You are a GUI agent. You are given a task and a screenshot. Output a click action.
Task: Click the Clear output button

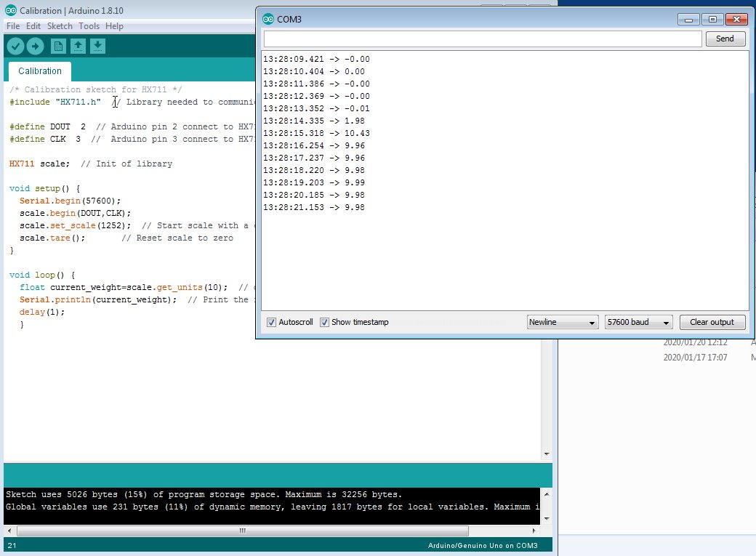(712, 322)
